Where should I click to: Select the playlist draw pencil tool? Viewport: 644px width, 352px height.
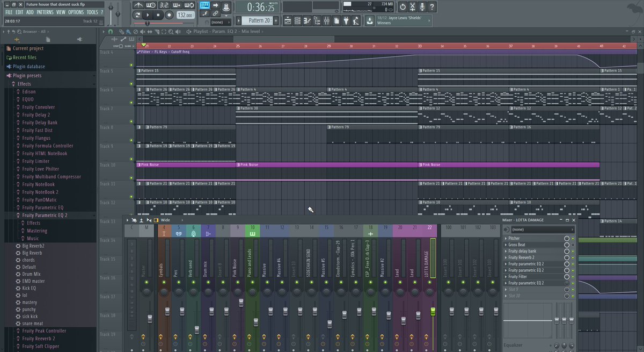121,32
